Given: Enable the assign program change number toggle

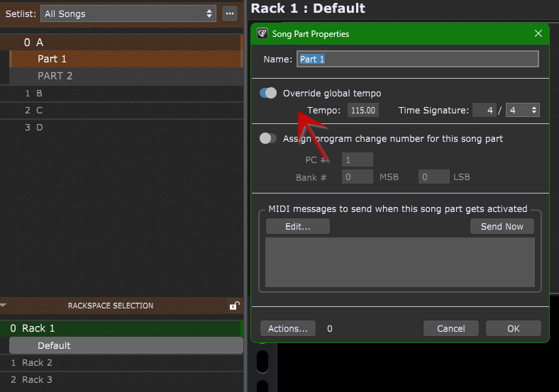Looking at the screenshot, I should [268, 138].
